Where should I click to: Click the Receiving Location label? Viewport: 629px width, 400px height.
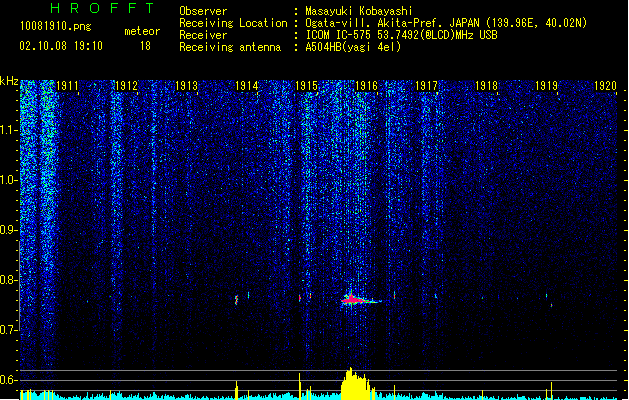click(233, 23)
